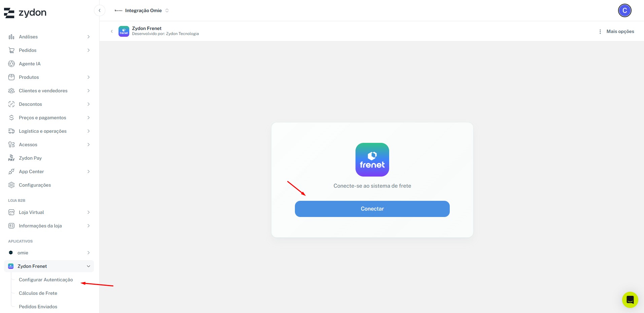Click the Agente IA sidebar icon
The image size is (644, 313).
click(x=11, y=64)
